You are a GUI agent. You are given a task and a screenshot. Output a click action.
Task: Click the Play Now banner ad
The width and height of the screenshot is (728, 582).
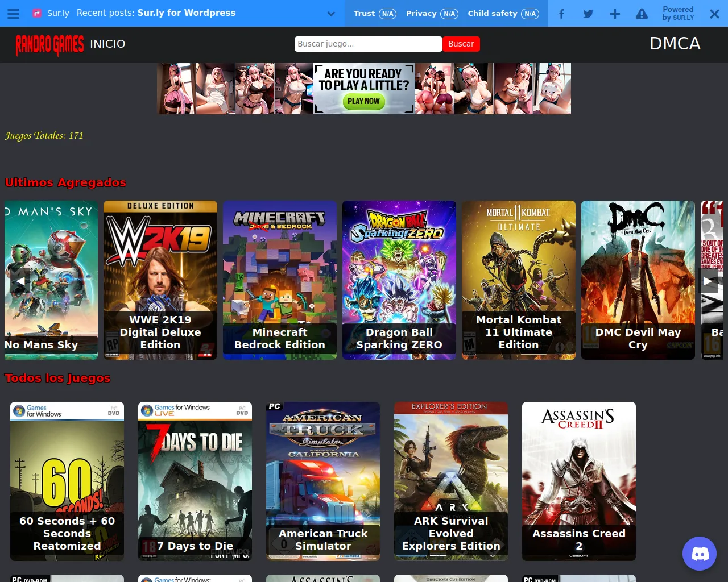click(x=364, y=89)
